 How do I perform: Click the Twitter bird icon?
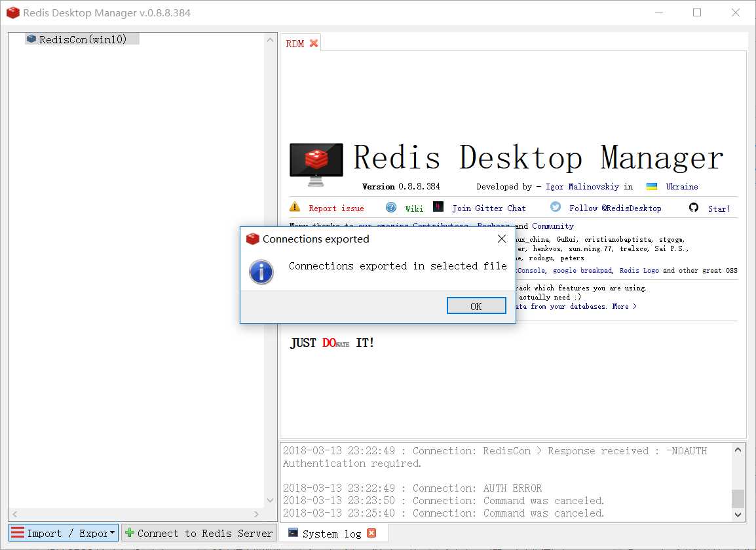[x=556, y=207]
